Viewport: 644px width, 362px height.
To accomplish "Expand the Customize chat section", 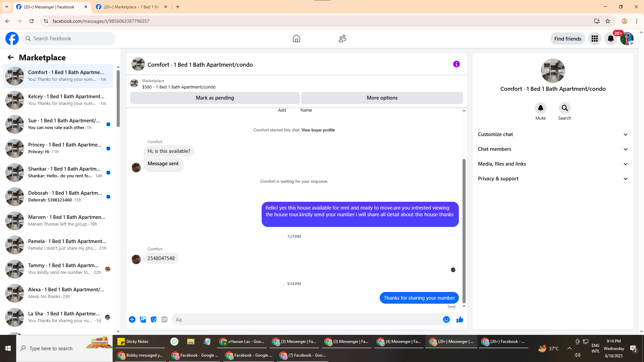I will point(553,134).
